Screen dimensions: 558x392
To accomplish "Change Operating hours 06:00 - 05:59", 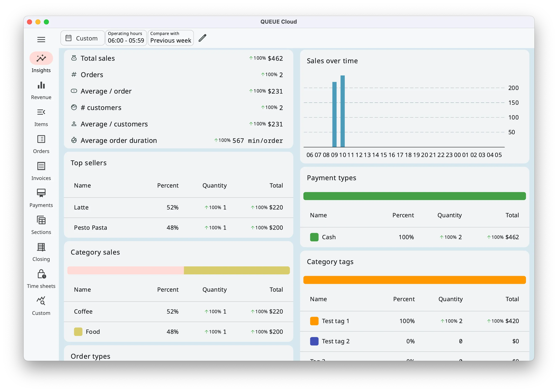I will (126, 38).
